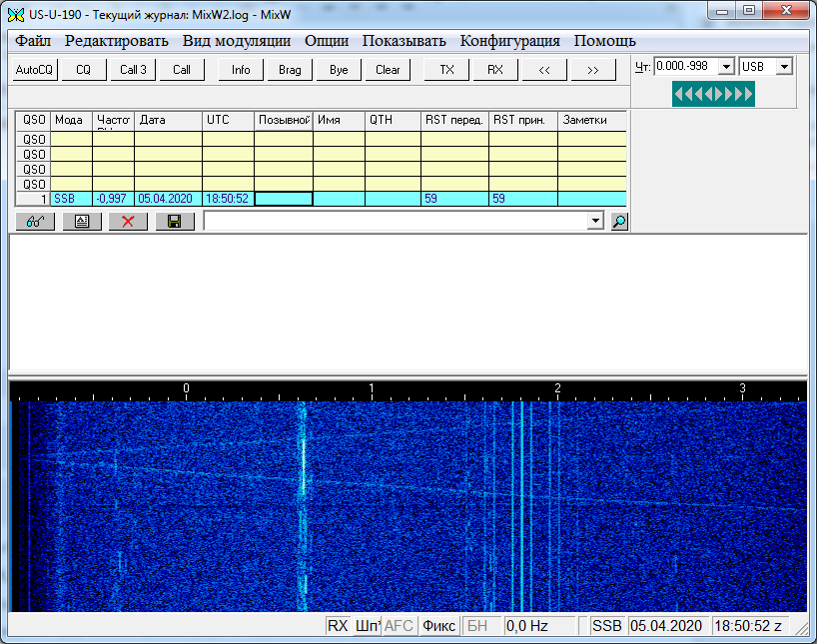Click the Call macro button
817x644 pixels.
click(182, 70)
